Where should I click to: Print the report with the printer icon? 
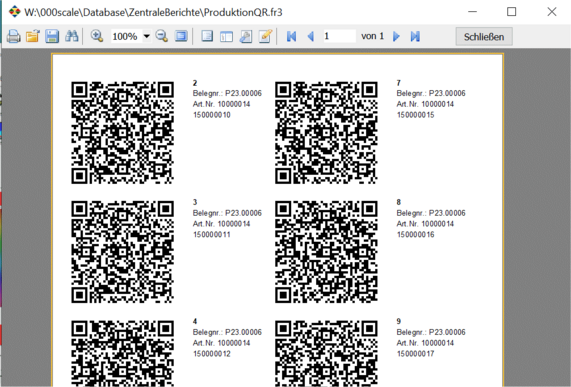[13, 36]
